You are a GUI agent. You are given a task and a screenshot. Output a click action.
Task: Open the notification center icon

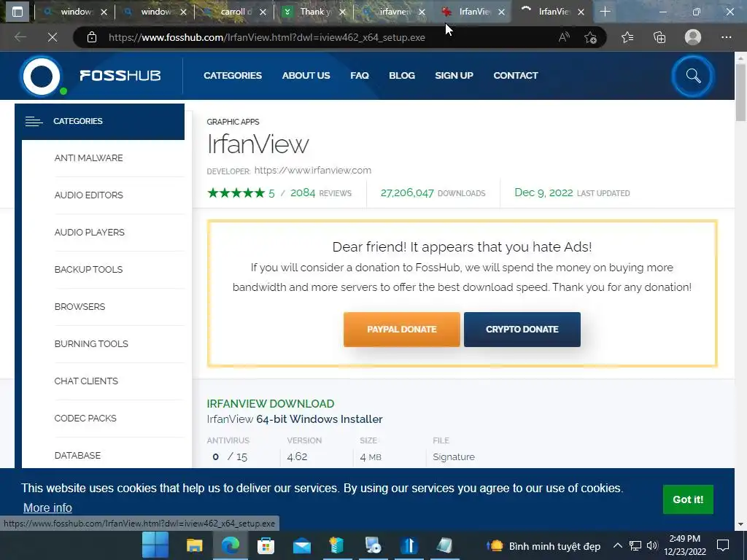[x=723, y=545]
